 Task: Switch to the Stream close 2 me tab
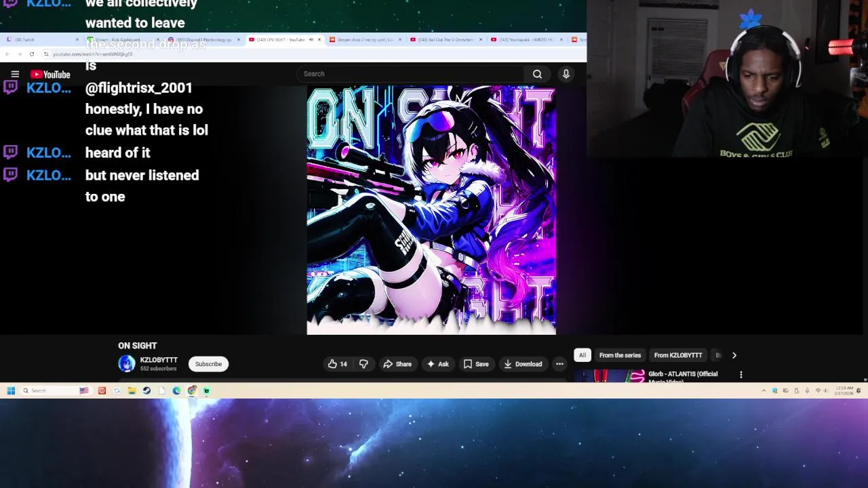[x=365, y=40]
